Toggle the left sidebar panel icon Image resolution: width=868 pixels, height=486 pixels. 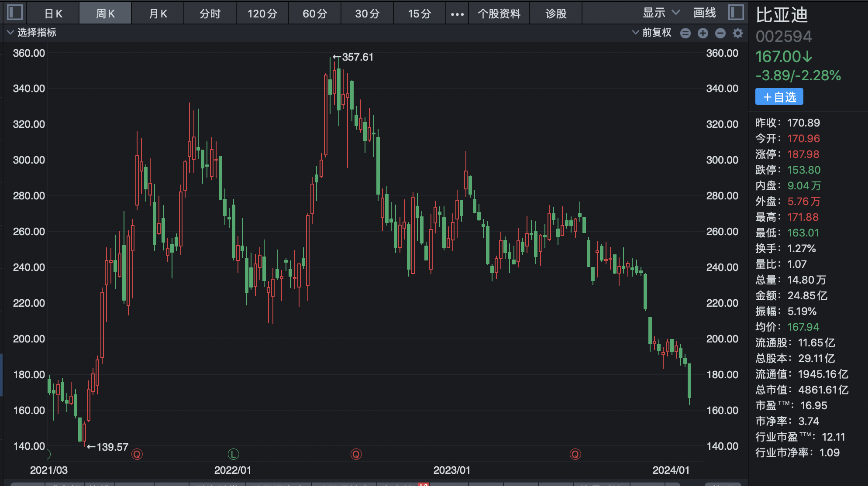pyautogui.click(x=15, y=12)
